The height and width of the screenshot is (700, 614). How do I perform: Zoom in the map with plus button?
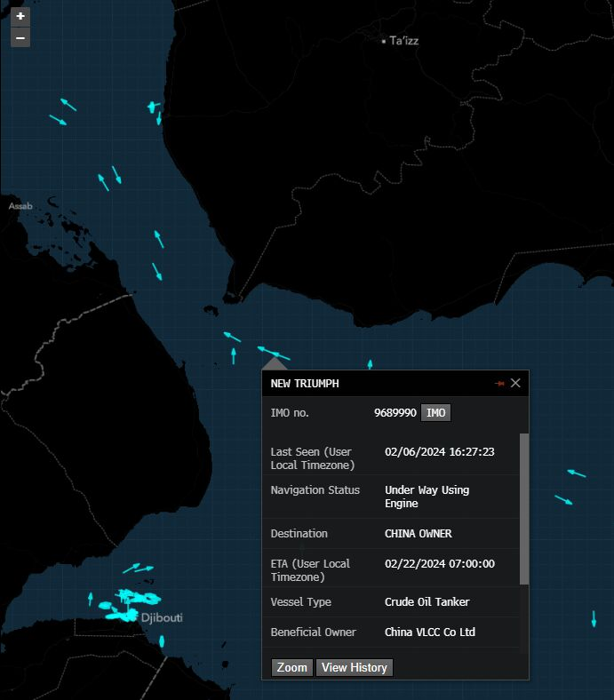(20, 16)
